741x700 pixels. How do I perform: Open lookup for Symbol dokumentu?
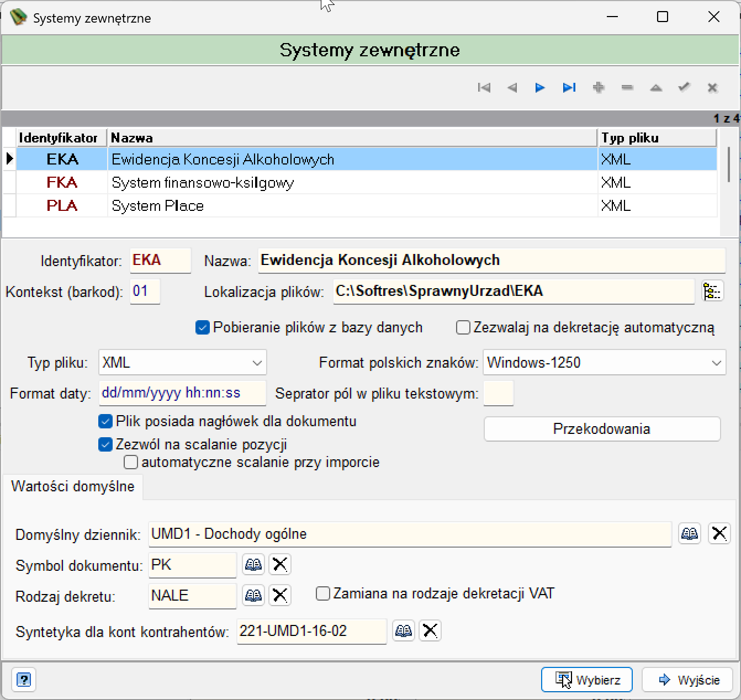pyautogui.click(x=253, y=564)
